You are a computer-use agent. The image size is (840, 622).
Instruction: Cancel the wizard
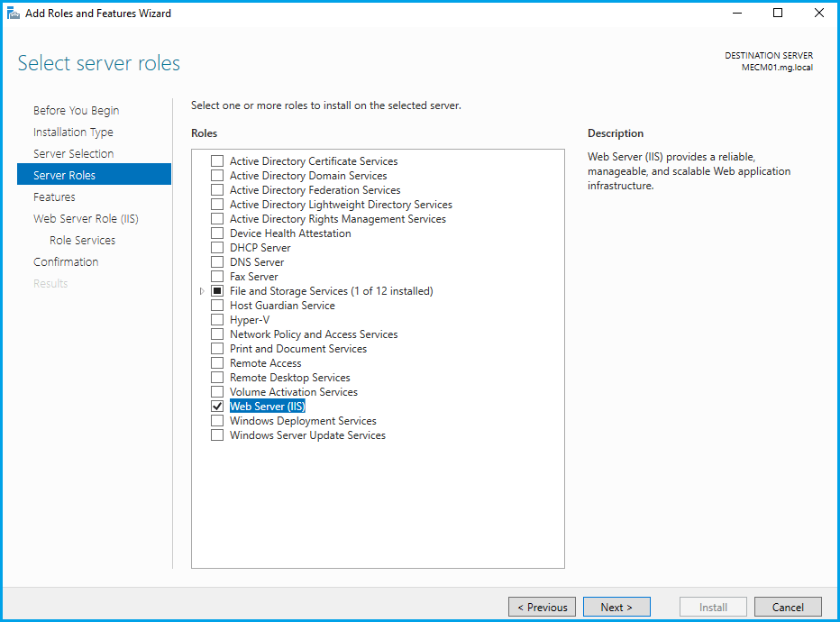788,607
